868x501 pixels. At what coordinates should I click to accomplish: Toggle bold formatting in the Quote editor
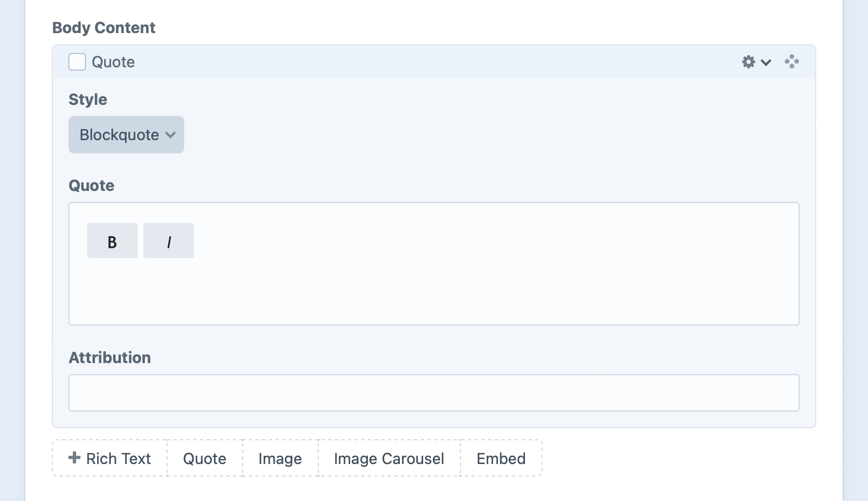[112, 241]
